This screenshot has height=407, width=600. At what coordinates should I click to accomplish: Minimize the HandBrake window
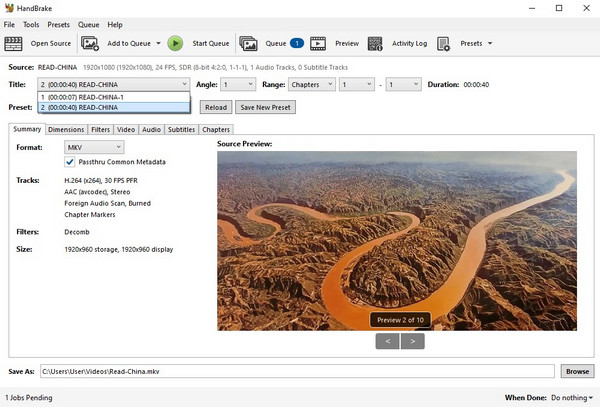532,8
